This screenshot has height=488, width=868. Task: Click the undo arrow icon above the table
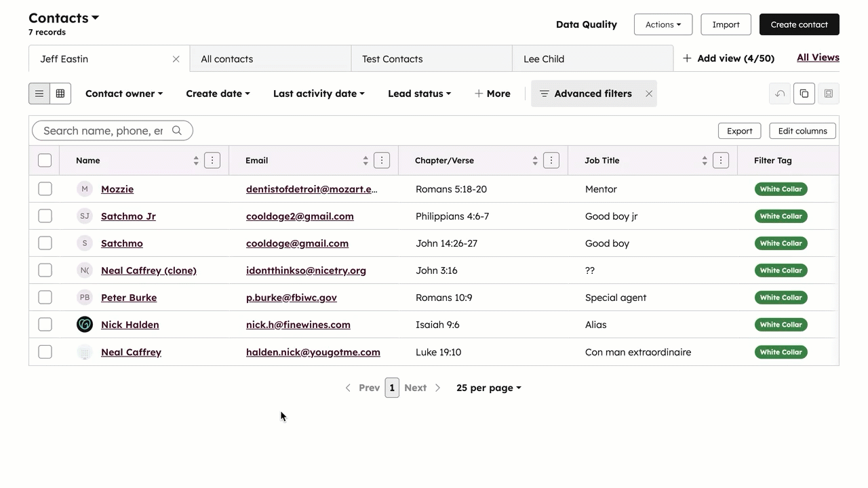(x=779, y=94)
